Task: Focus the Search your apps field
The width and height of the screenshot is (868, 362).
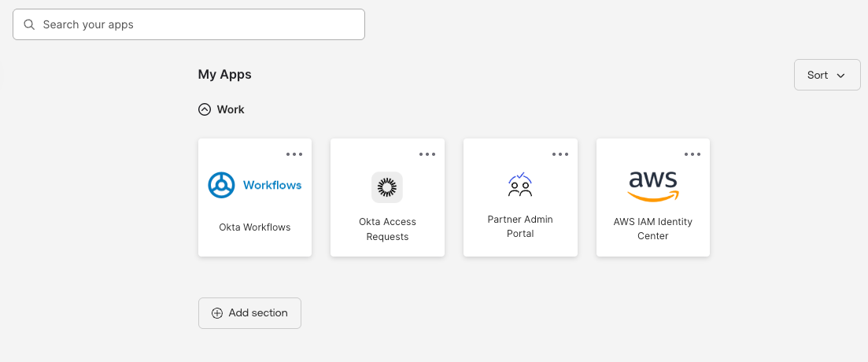Action: 197,24
